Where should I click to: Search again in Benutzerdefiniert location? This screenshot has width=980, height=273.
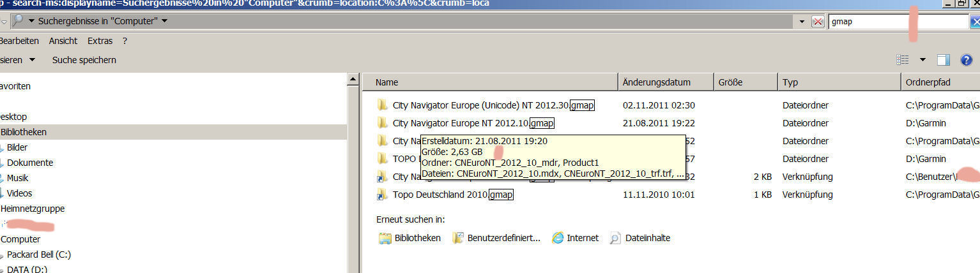coord(496,238)
